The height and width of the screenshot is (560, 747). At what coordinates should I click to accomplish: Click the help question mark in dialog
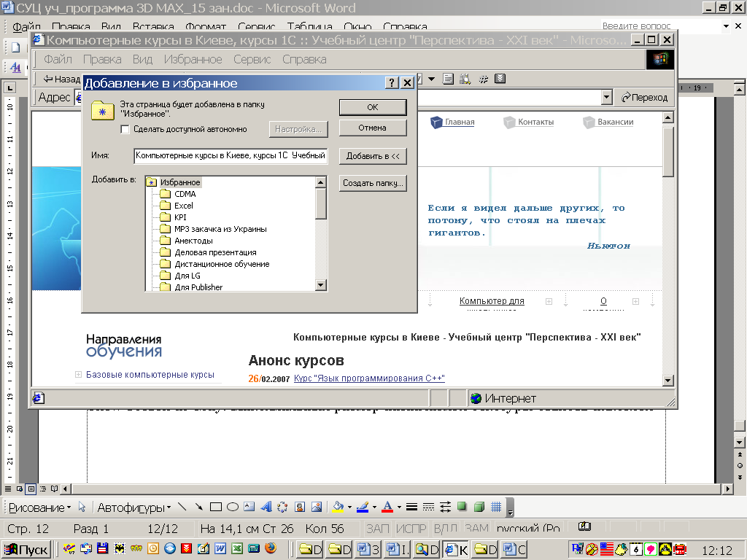[392, 83]
